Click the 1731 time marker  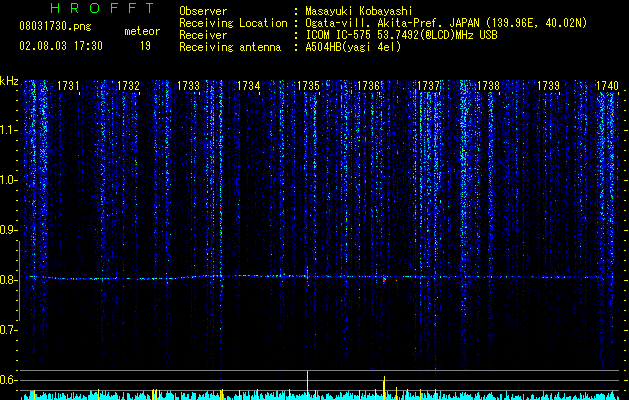[x=68, y=86]
